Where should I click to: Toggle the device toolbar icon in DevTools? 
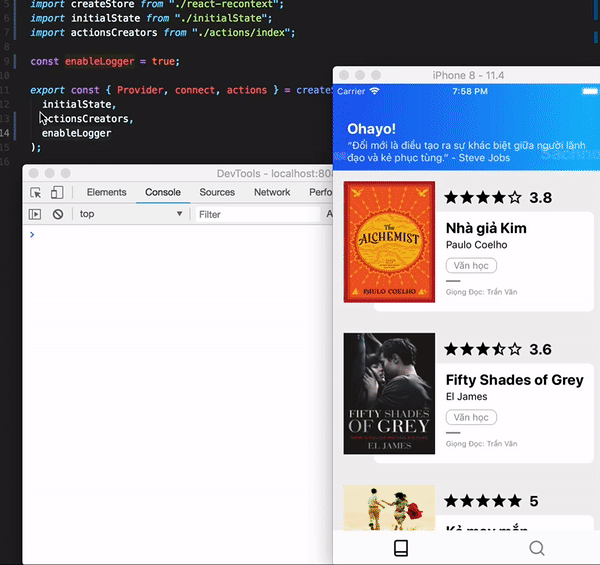tap(57, 192)
